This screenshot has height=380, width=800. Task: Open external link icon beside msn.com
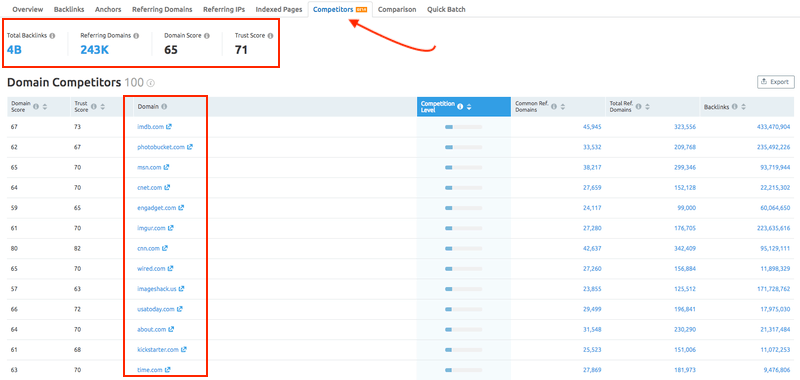[166, 167]
